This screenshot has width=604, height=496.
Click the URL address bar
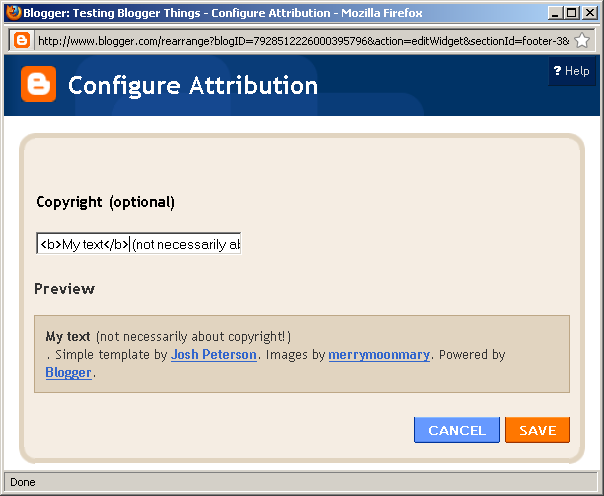coord(304,40)
